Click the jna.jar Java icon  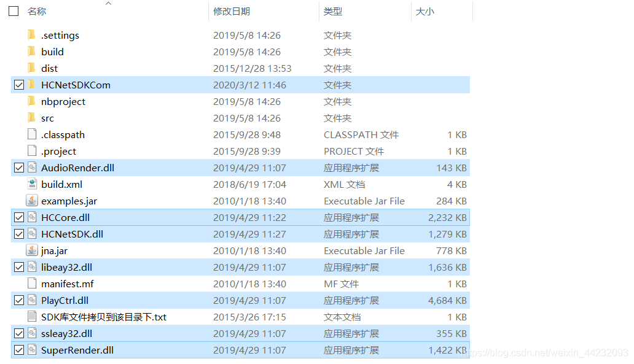coord(32,250)
